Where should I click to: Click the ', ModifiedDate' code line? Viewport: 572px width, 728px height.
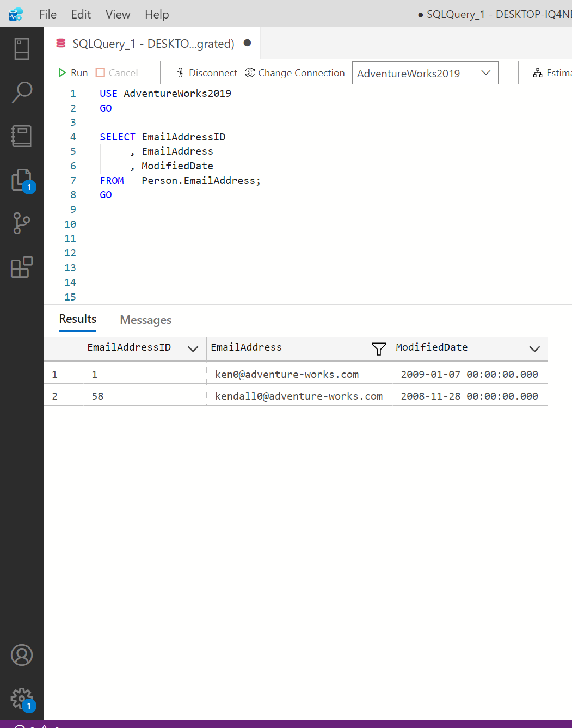[x=171, y=166]
